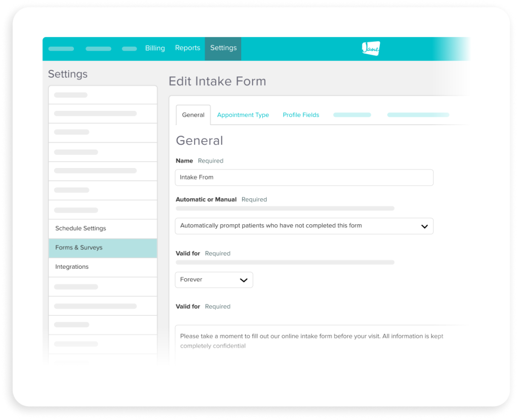This screenshot has height=420, width=518.
Task: Open the Automatic or Manual dropdown
Action: point(304,226)
